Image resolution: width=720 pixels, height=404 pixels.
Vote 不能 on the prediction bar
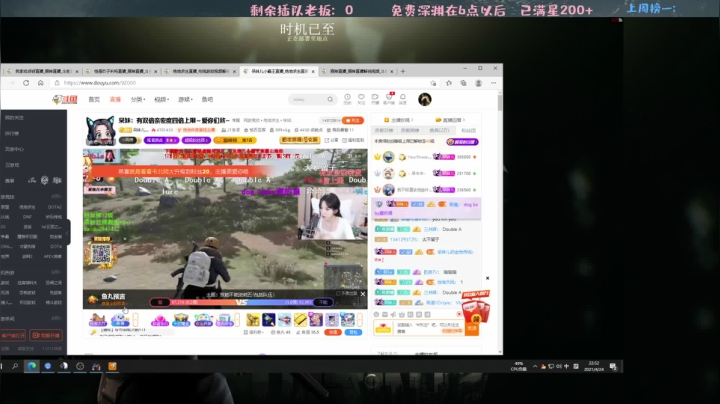(323, 302)
